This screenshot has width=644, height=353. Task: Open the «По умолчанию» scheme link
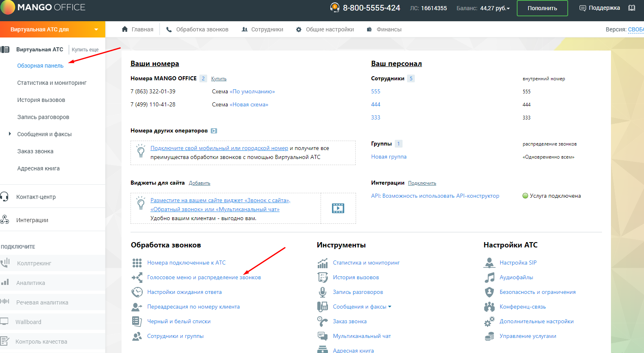[252, 92]
